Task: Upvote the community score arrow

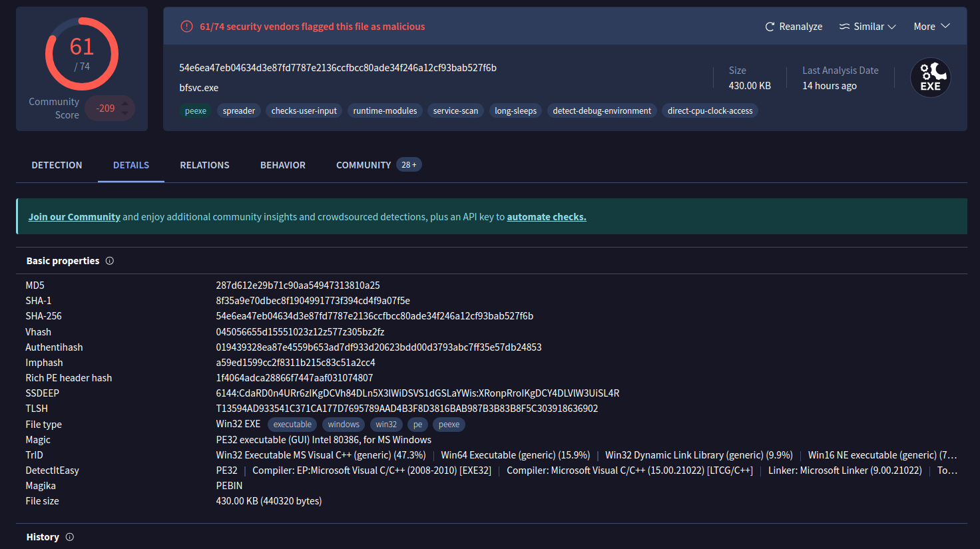Action: 125,103
